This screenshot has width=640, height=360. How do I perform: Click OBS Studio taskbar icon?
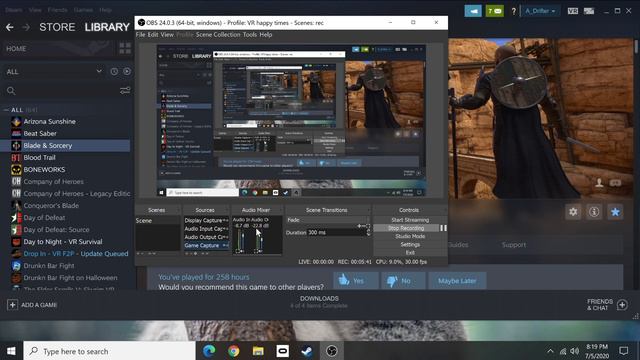pyautogui.click(x=331, y=351)
